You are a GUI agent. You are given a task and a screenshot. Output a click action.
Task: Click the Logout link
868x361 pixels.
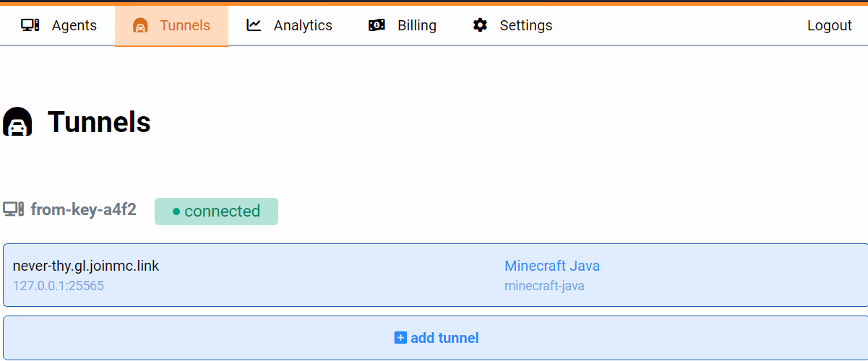(x=829, y=25)
